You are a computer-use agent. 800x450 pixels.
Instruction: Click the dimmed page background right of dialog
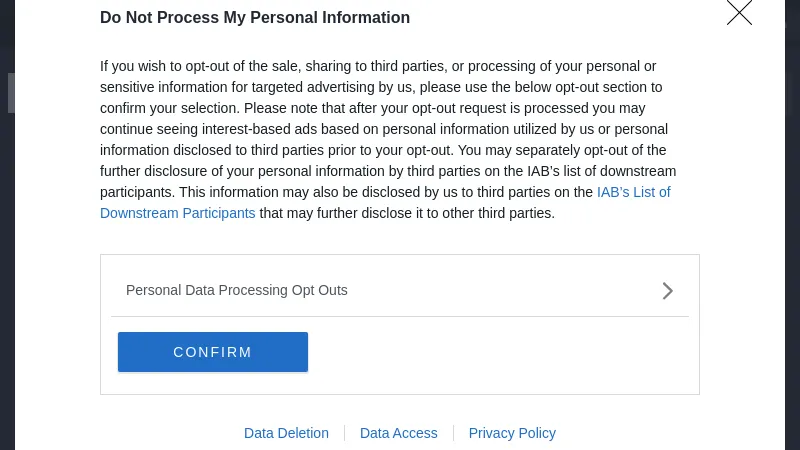click(792, 250)
